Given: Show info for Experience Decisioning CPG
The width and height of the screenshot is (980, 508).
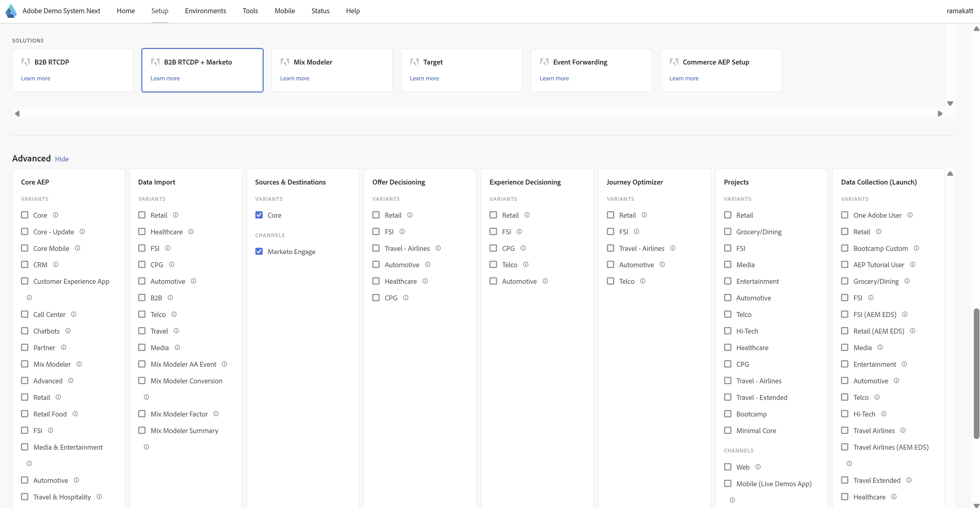Looking at the screenshot, I should pyautogui.click(x=523, y=248).
